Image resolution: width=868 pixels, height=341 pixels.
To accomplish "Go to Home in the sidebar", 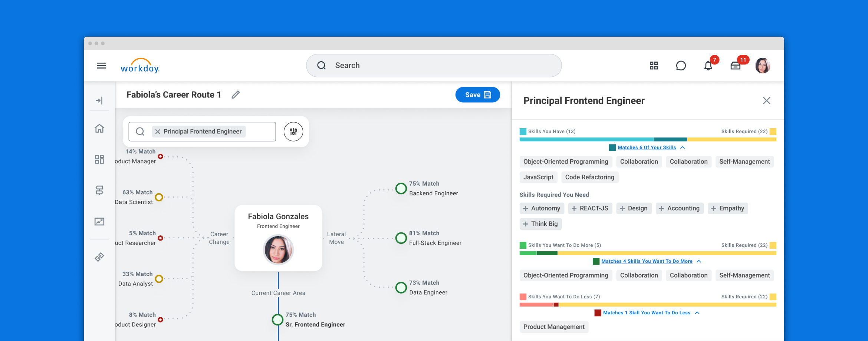I will coord(99,128).
